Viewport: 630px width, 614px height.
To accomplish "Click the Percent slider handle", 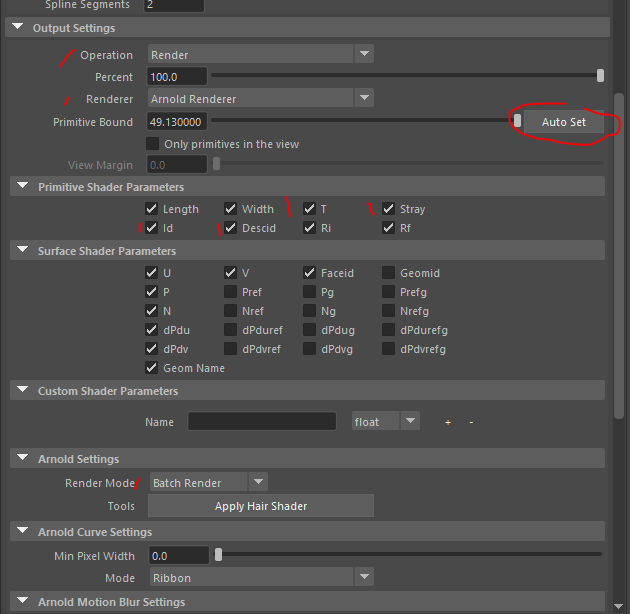I will coord(600,76).
